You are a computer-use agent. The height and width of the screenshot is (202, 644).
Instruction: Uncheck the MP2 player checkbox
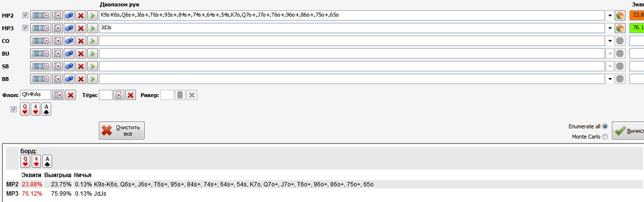point(25,16)
